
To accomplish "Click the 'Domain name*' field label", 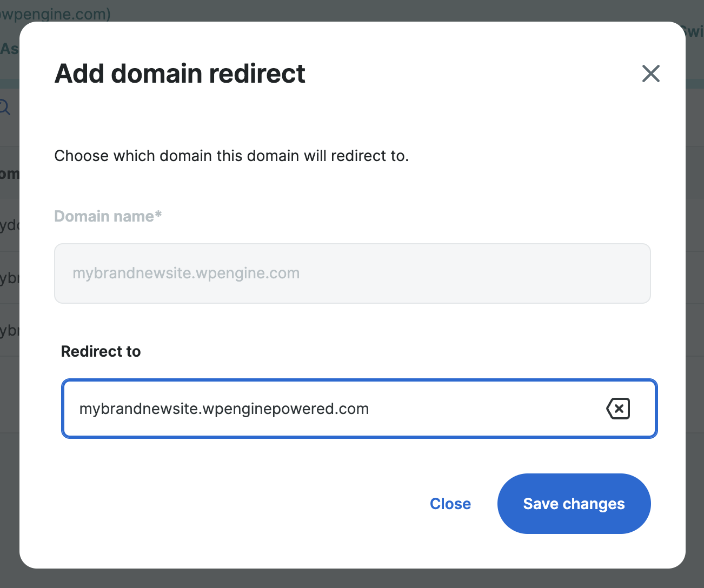I will point(108,216).
